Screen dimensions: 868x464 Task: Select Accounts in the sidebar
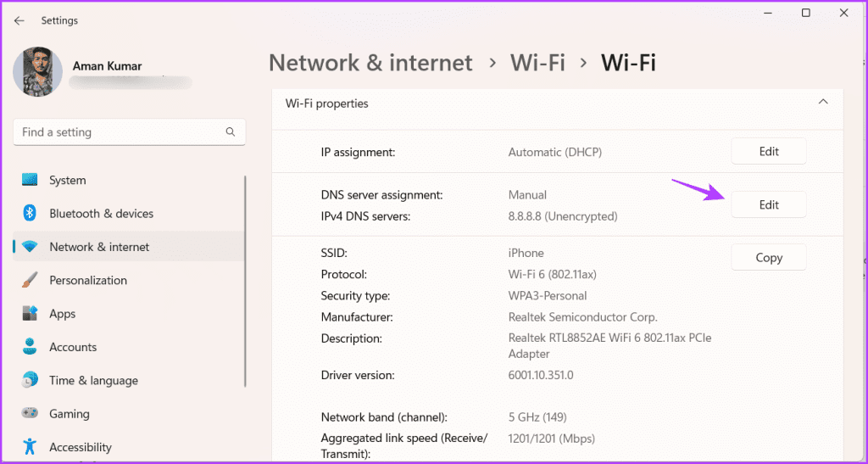click(129, 347)
